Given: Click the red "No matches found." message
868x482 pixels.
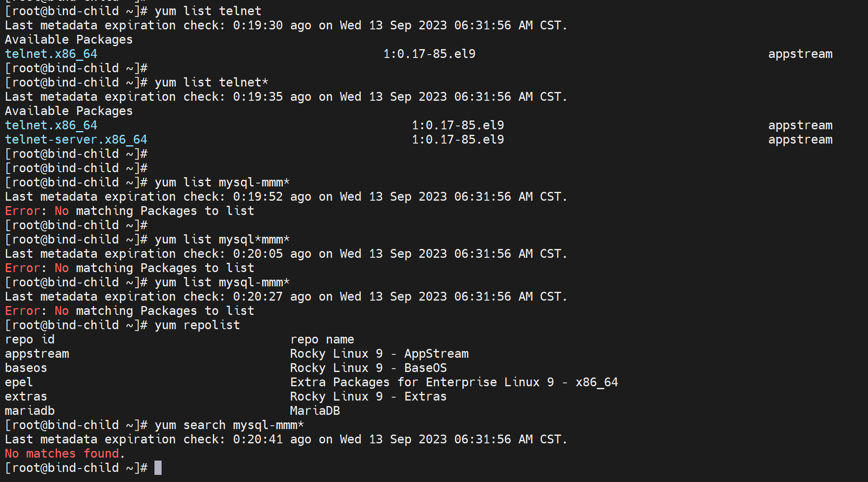Looking at the screenshot, I should (65, 453).
